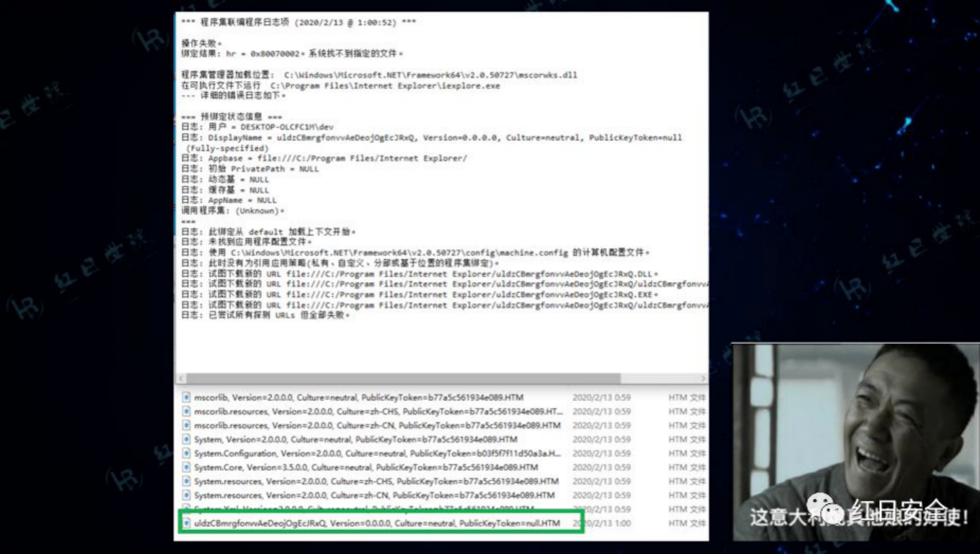Image resolution: width=980 pixels, height=554 pixels.
Task: Click the log line 动态基 = NULL
Action: coord(225,180)
